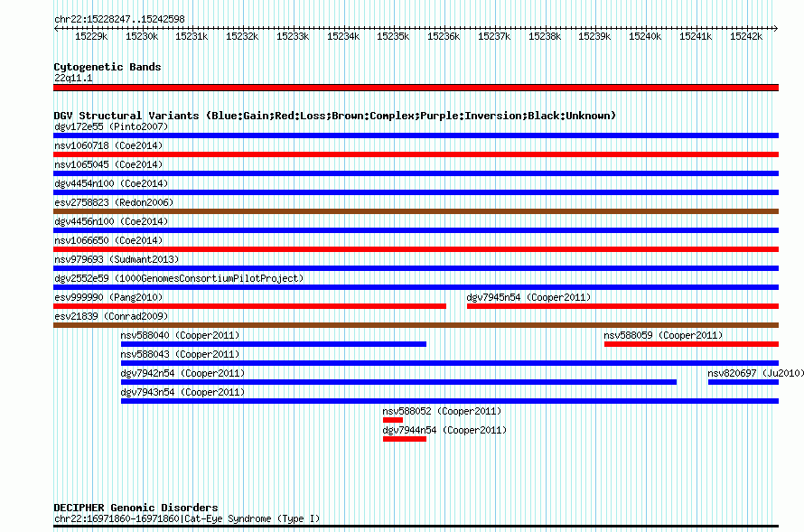Open nsv820697 (Ju2010) variant label
The height and width of the screenshot is (532, 804).
(756, 373)
